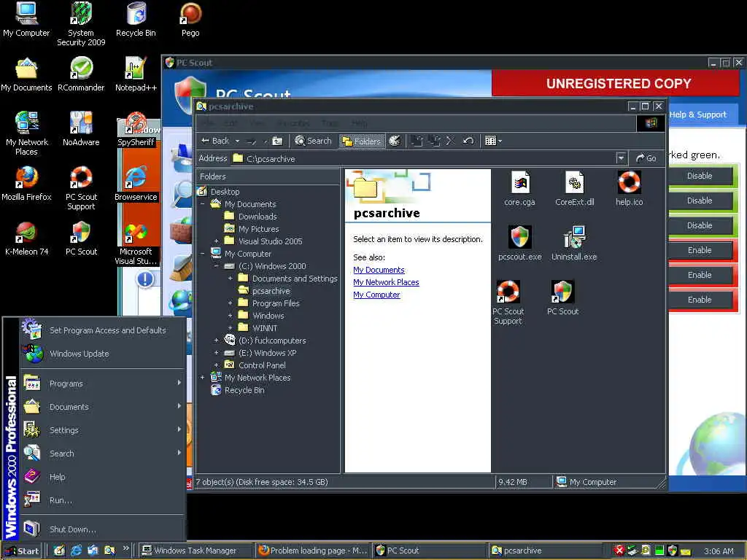This screenshot has width=747, height=560.
Task: Click the Back toolbar button
Action: click(x=215, y=141)
